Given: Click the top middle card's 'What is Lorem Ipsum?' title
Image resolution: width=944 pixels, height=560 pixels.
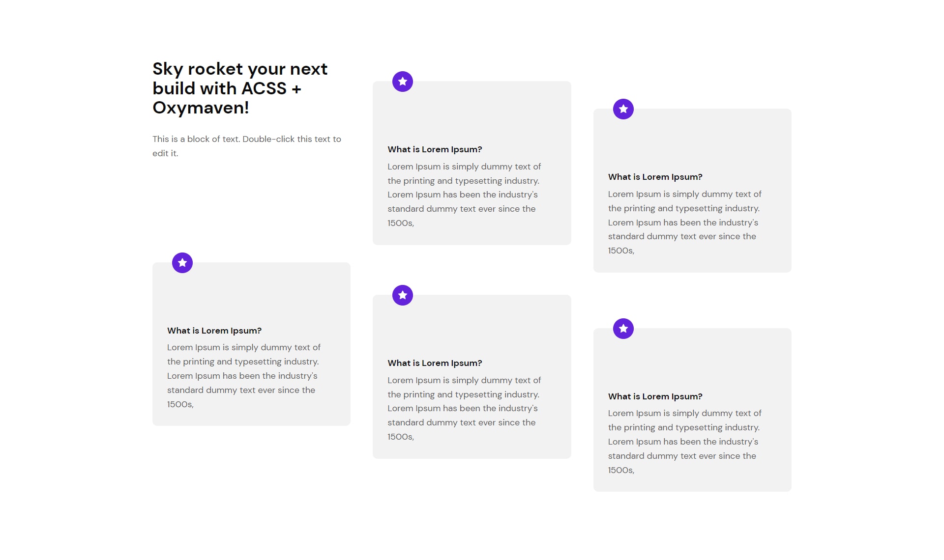Looking at the screenshot, I should tap(435, 149).
